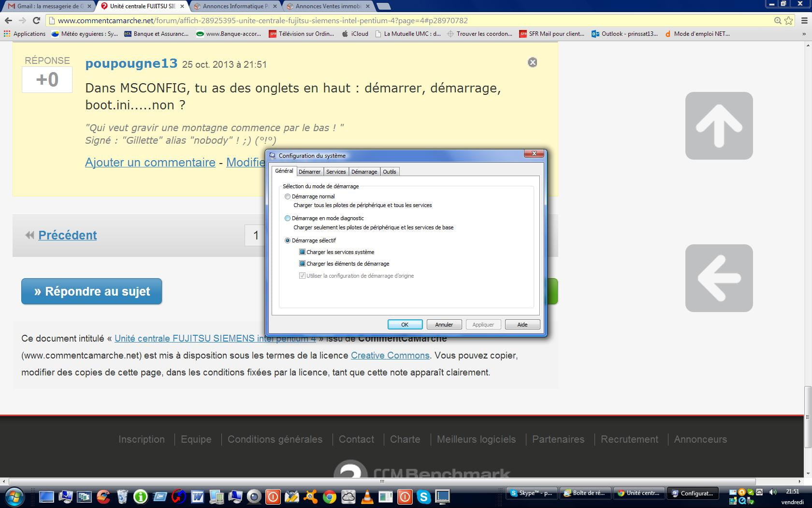Reload the page with the browser refresh icon
Viewport: 812px width, 508px height.
36,20
